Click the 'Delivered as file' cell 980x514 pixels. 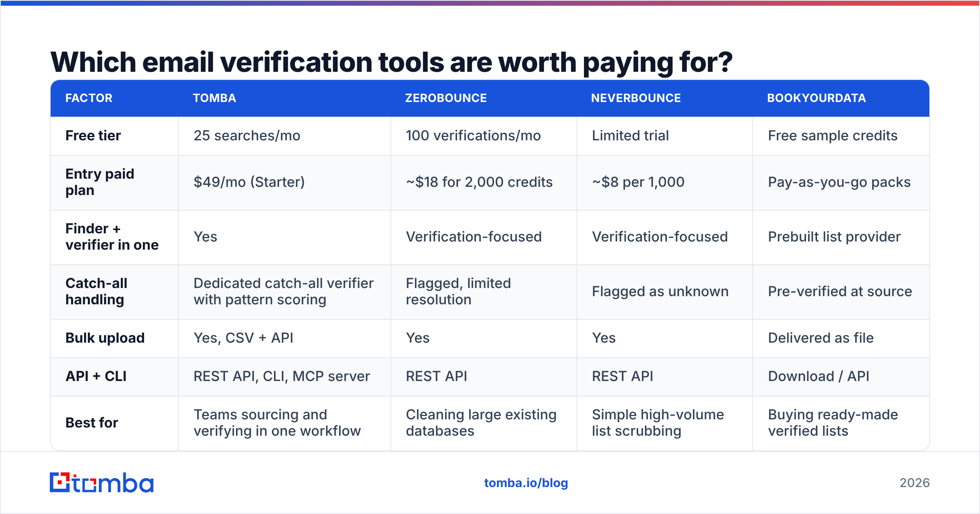pyautogui.click(x=821, y=338)
